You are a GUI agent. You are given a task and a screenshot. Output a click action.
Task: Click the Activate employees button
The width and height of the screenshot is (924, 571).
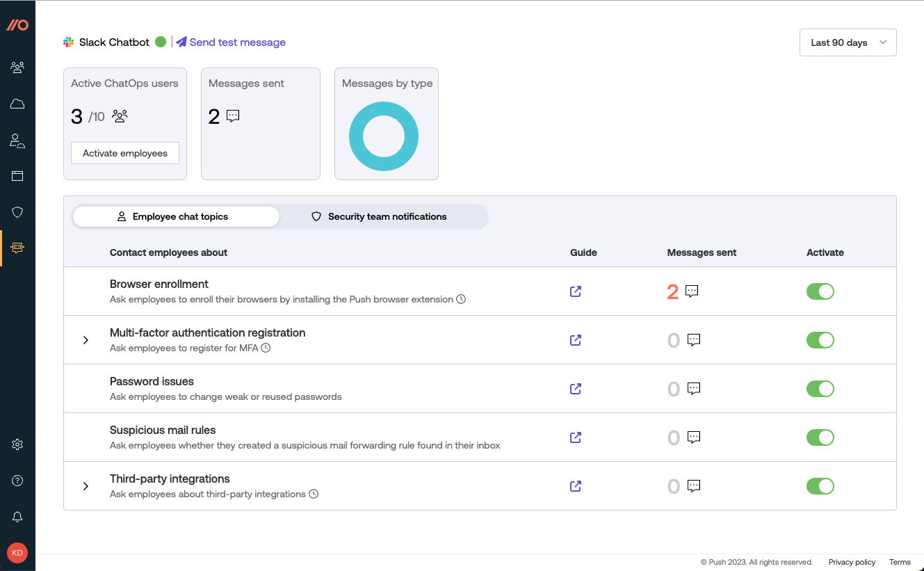click(125, 153)
